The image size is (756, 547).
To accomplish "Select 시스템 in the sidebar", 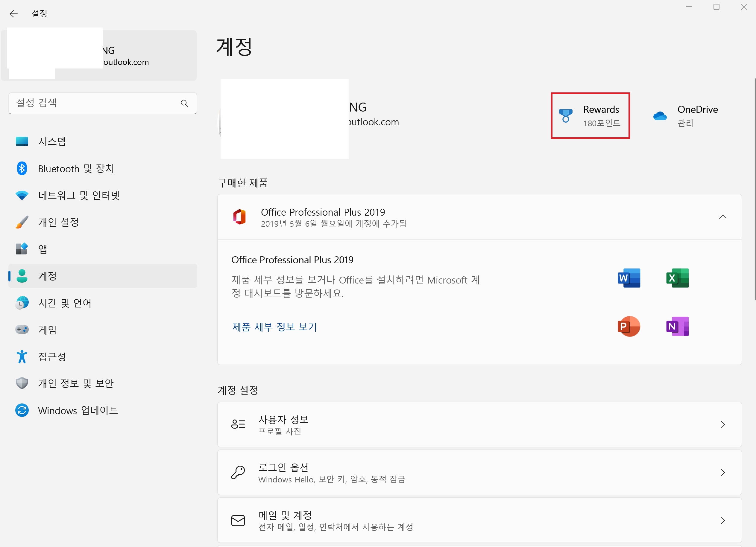I will (103, 141).
